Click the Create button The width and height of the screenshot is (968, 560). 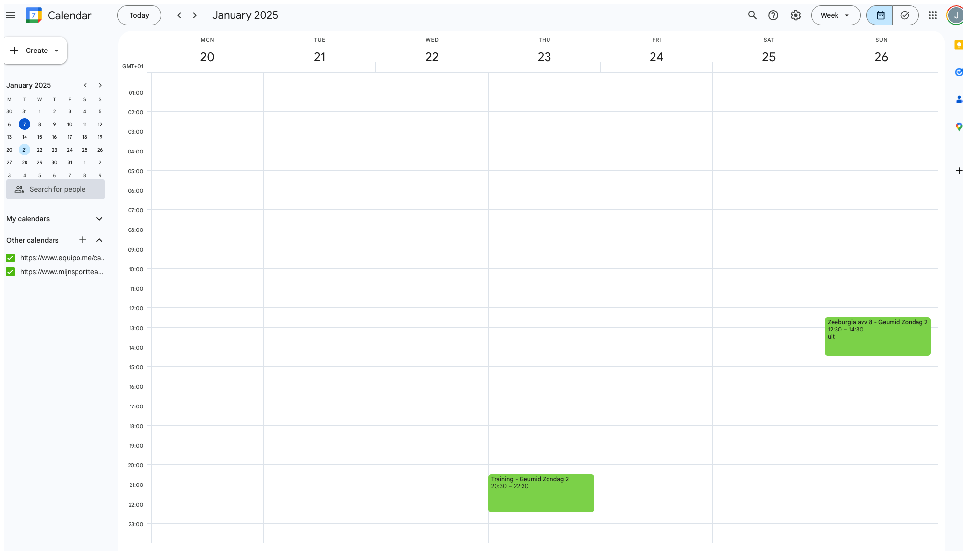pos(35,51)
